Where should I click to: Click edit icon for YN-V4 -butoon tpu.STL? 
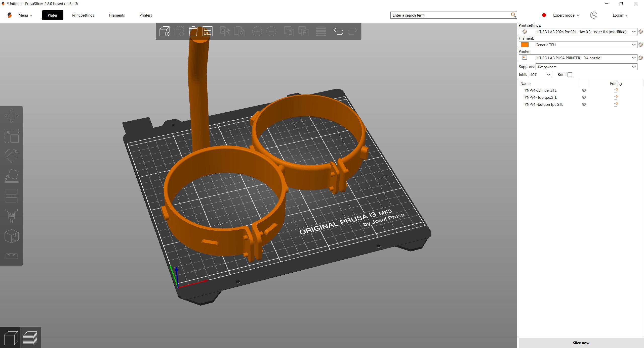616,104
